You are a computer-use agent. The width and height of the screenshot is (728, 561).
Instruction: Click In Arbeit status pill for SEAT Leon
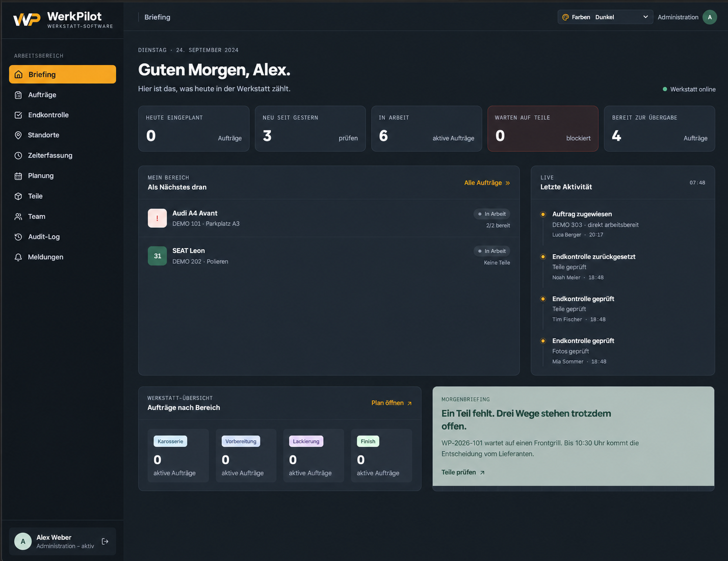(x=491, y=251)
